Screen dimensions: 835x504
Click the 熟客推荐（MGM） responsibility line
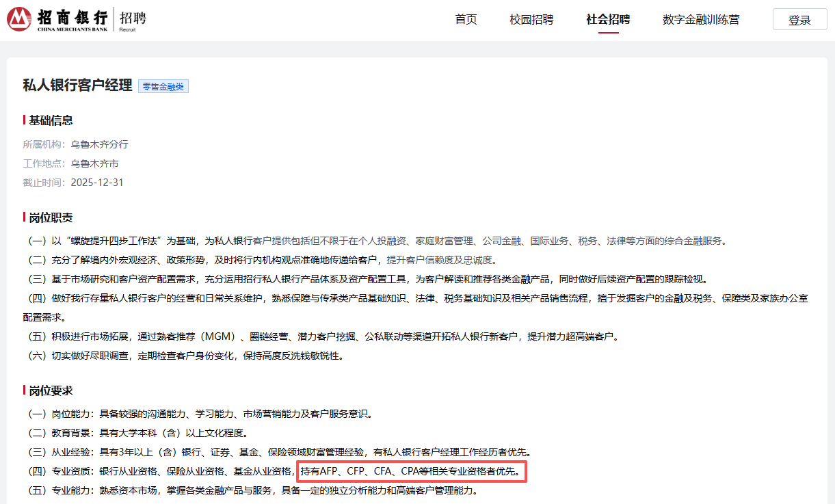point(321,336)
